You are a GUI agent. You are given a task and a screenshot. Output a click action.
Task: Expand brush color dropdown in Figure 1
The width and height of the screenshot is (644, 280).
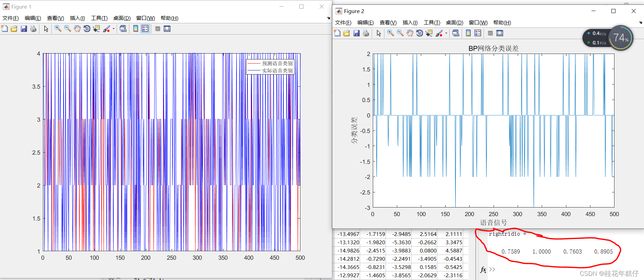click(114, 29)
